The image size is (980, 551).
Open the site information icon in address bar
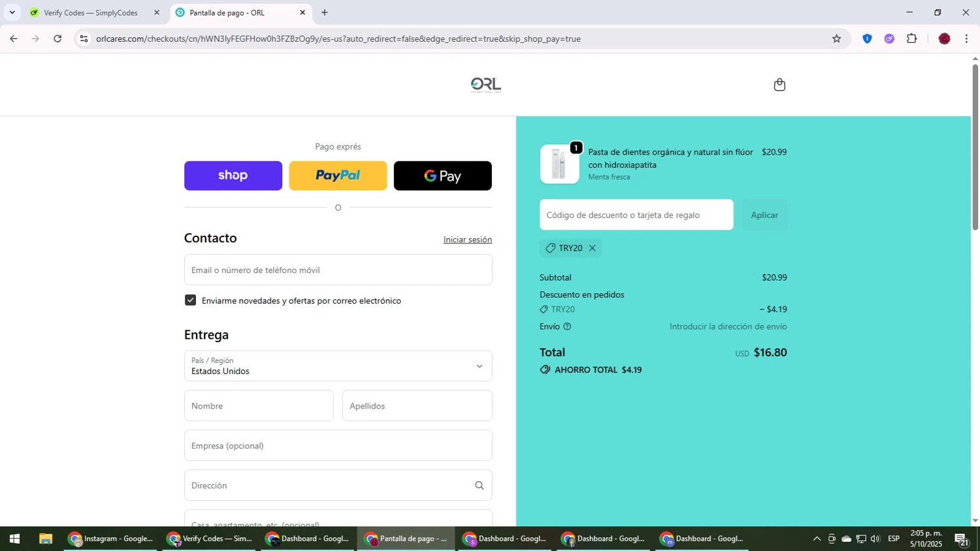[x=84, y=39]
